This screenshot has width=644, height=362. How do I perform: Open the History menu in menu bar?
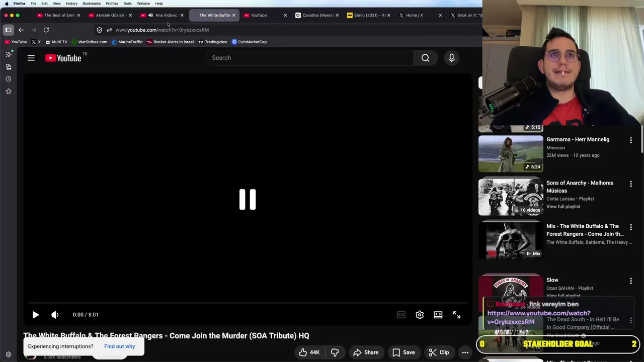71,4
